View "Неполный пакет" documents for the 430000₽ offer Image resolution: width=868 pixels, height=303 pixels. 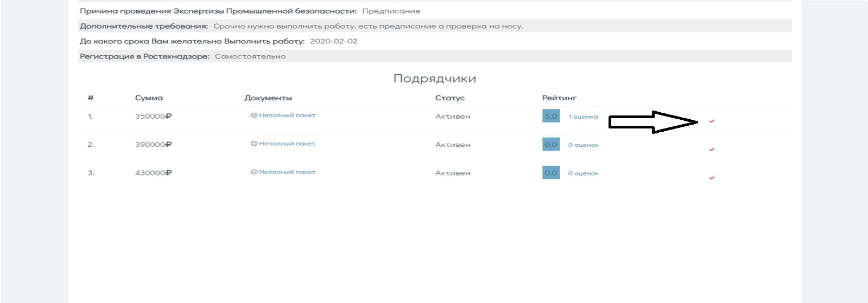[x=287, y=172]
